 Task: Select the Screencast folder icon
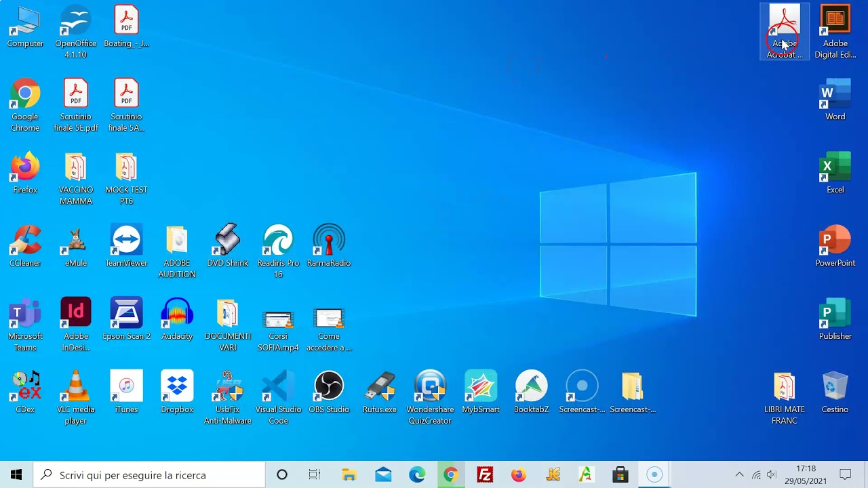tap(633, 393)
